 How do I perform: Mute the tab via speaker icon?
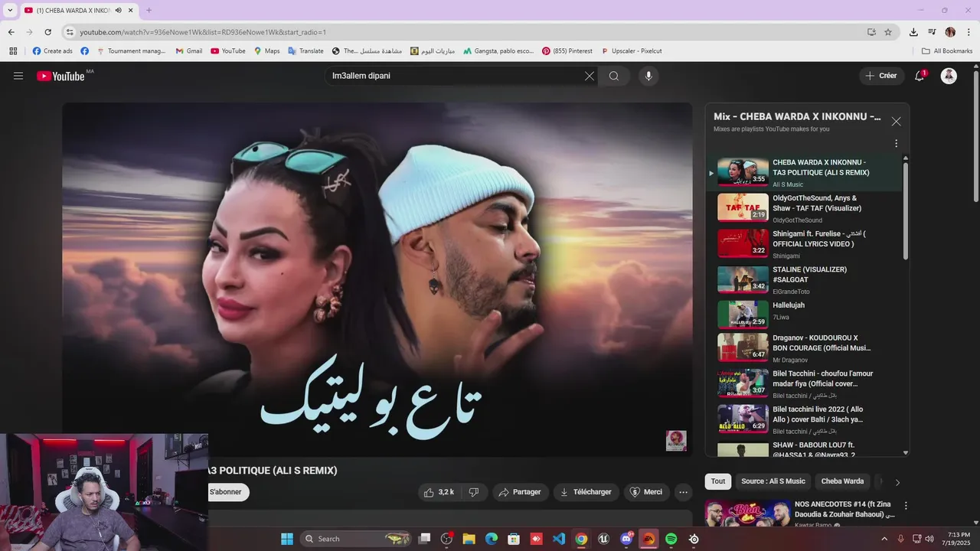click(119, 10)
